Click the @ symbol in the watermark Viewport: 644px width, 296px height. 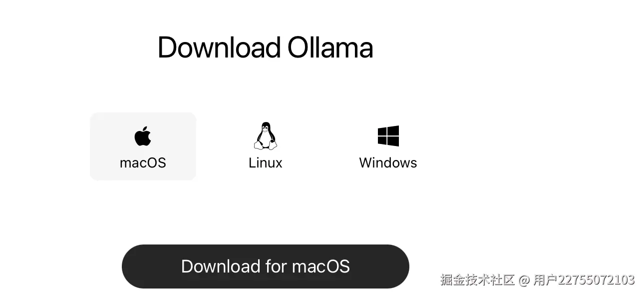point(524,279)
